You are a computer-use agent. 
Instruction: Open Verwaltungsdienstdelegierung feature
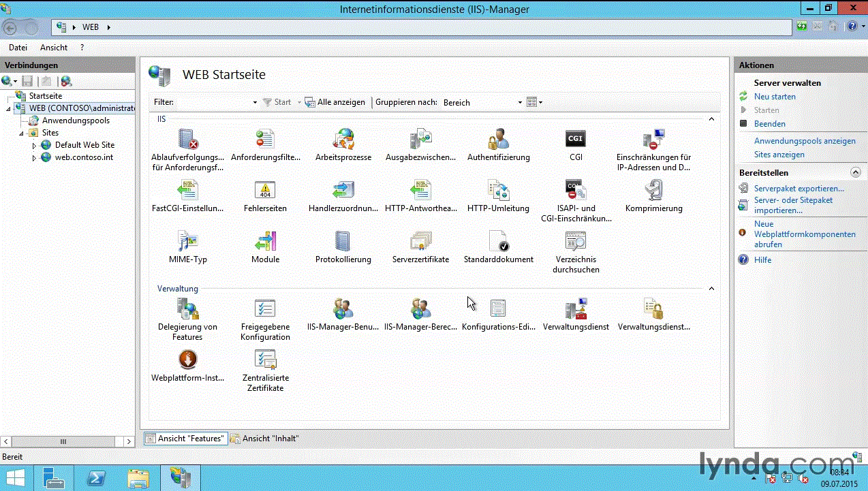coord(653,308)
